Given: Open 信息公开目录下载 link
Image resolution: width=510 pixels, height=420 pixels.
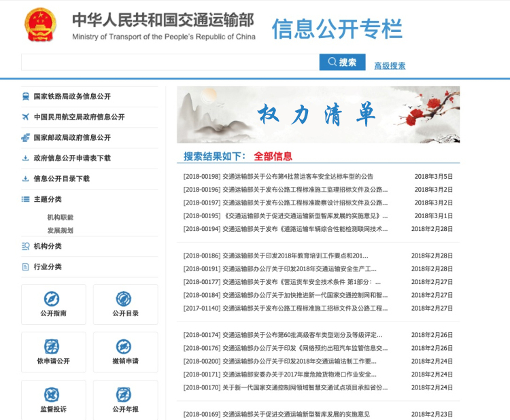Looking at the screenshot, I should tap(62, 179).
